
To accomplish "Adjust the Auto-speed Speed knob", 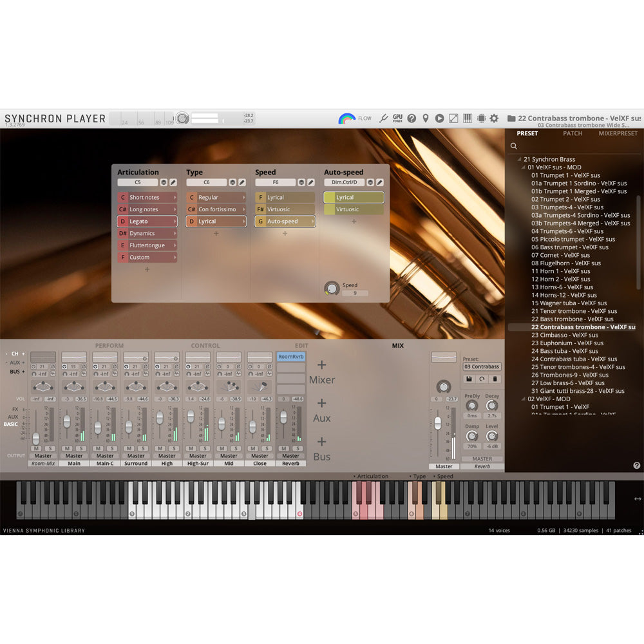I will (332, 288).
